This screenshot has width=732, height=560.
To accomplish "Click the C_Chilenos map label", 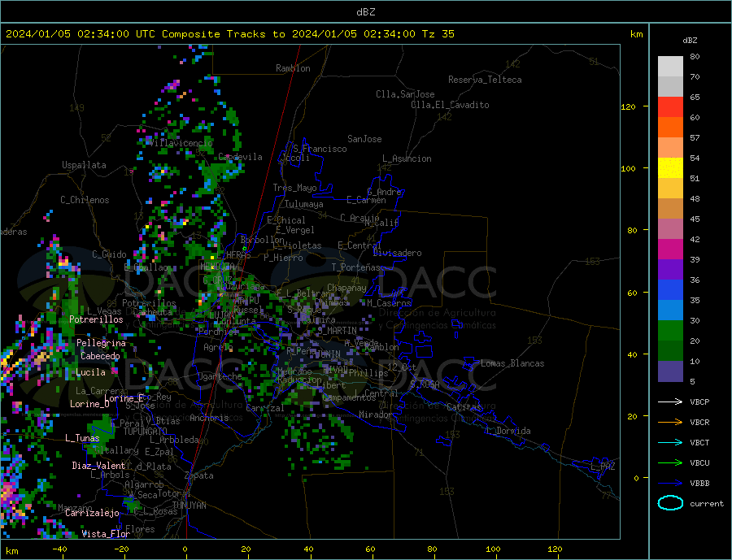I will pyautogui.click(x=85, y=200).
